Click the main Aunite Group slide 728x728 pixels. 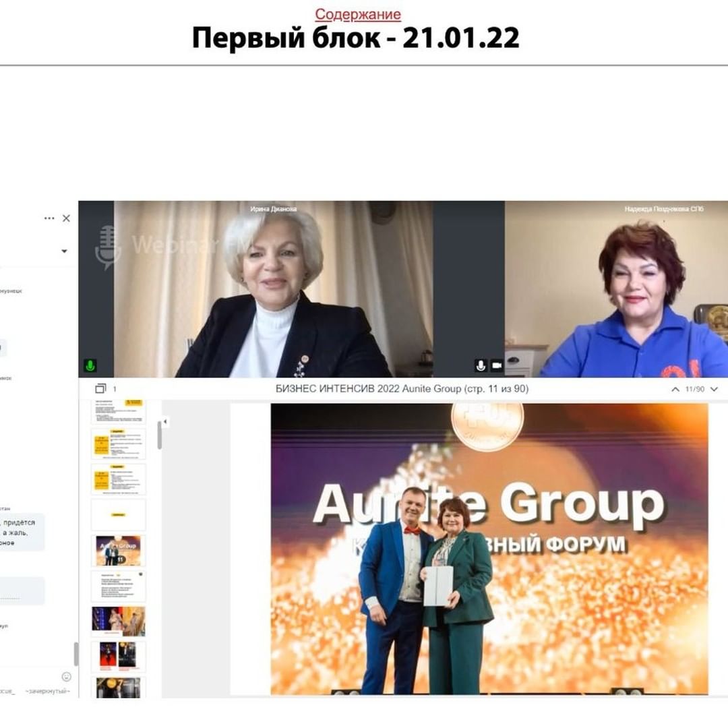[489, 549]
